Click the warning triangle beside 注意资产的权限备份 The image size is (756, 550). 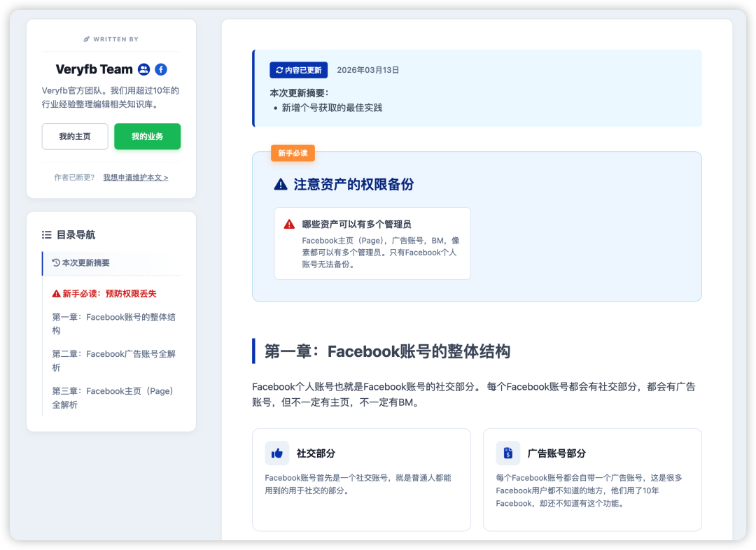point(280,185)
